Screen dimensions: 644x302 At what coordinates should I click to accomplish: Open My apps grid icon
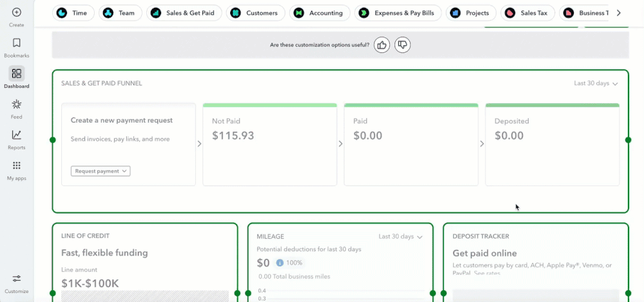pos(17,166)
